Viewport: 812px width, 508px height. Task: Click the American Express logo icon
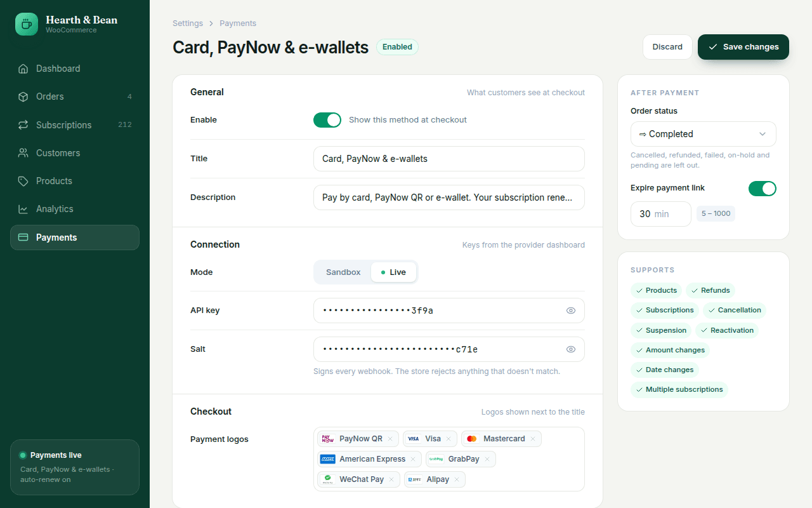coord(328,459)
